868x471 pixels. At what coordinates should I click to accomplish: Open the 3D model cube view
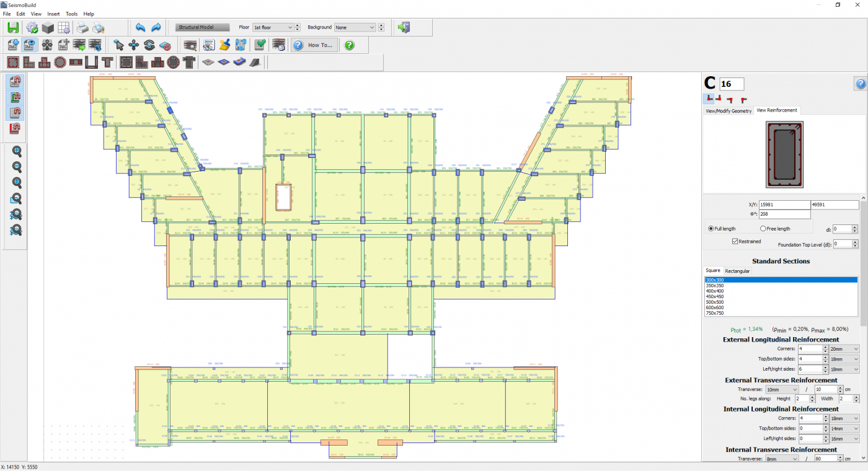coord(48,27)
